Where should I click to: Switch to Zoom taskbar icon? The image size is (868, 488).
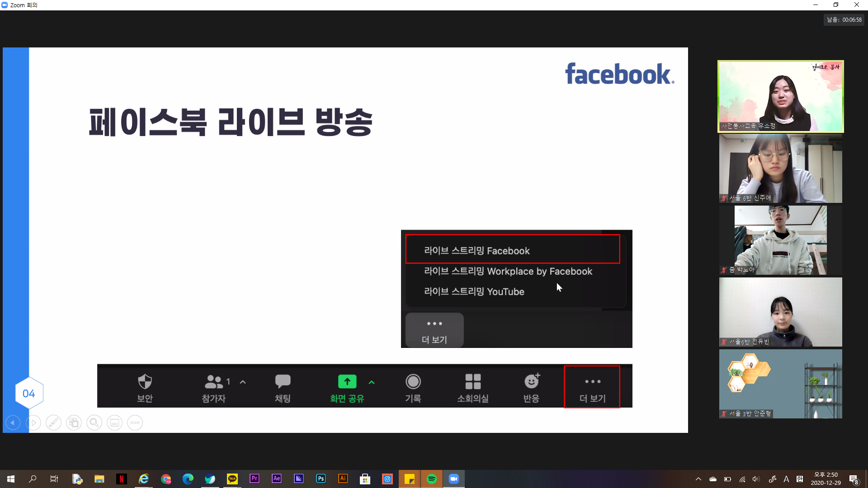click(x=454, y=479)
